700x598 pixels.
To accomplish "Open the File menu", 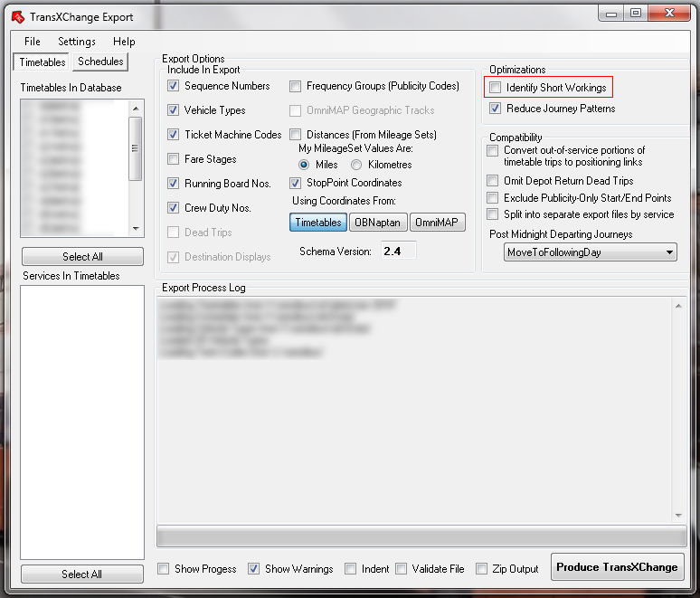I will [x=33, y=42].
